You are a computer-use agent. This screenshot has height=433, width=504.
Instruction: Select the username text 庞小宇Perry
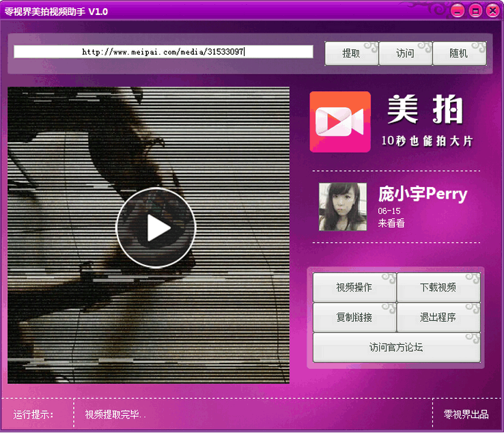[x=422, y=194]
